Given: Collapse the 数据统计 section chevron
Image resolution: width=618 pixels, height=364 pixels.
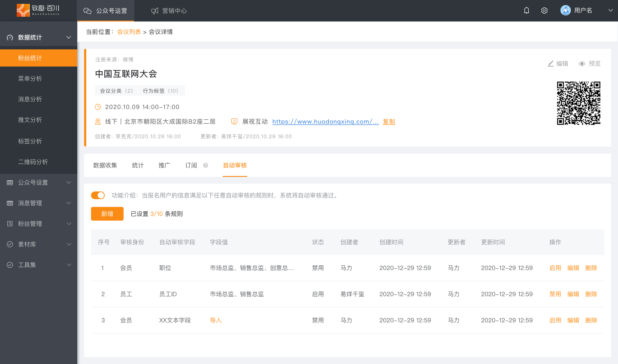Looking at the screenshot, I should point(69,37).
